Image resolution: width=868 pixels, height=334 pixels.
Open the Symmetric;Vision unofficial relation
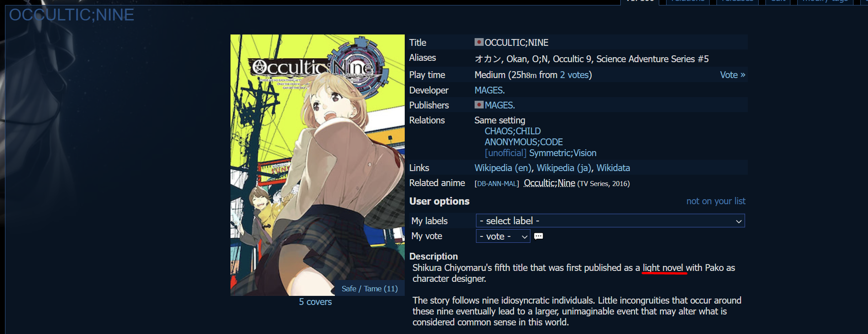[x=563, y=153]
